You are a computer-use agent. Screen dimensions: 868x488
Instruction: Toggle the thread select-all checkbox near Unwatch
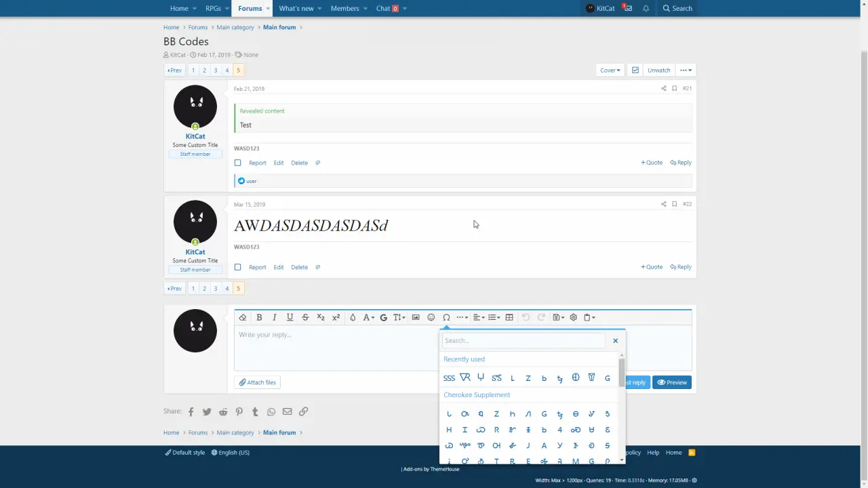coord(635,70)
